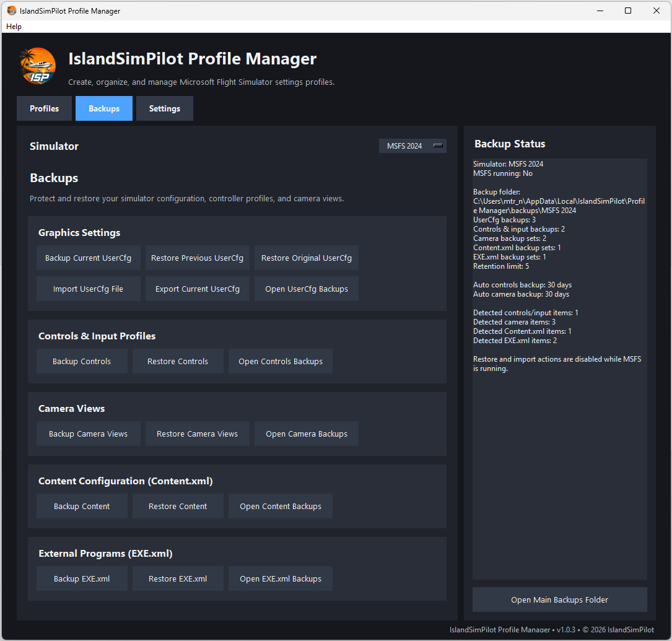The width and height of the screenshot is (672, 641).
Task: Click Export Current UserCfg
Action: (x=197, y=289)
